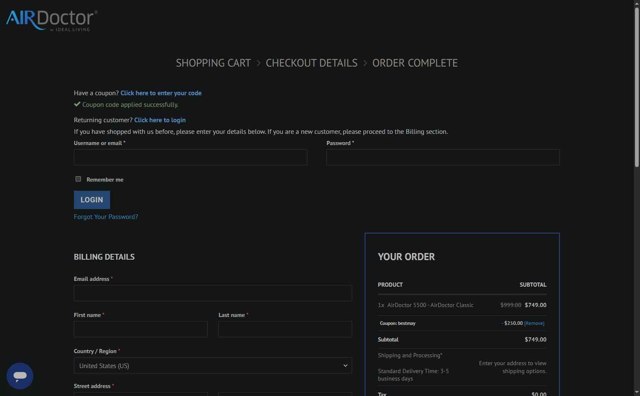Viewport: 640px width, 396px height.
Task: Click here to login link
Action: tap(160, 120)
